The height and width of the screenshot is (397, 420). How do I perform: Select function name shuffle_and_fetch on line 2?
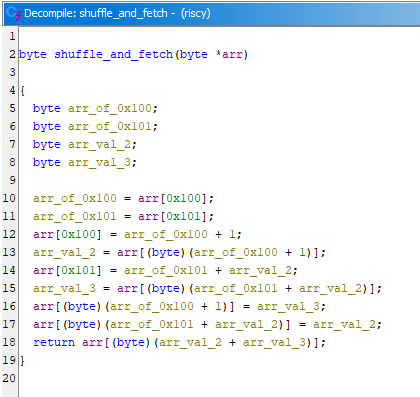click(x=114, y=54)
